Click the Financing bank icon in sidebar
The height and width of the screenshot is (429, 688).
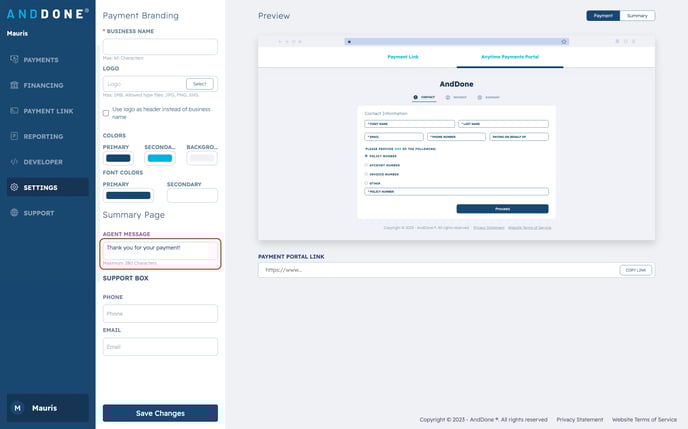14,85
